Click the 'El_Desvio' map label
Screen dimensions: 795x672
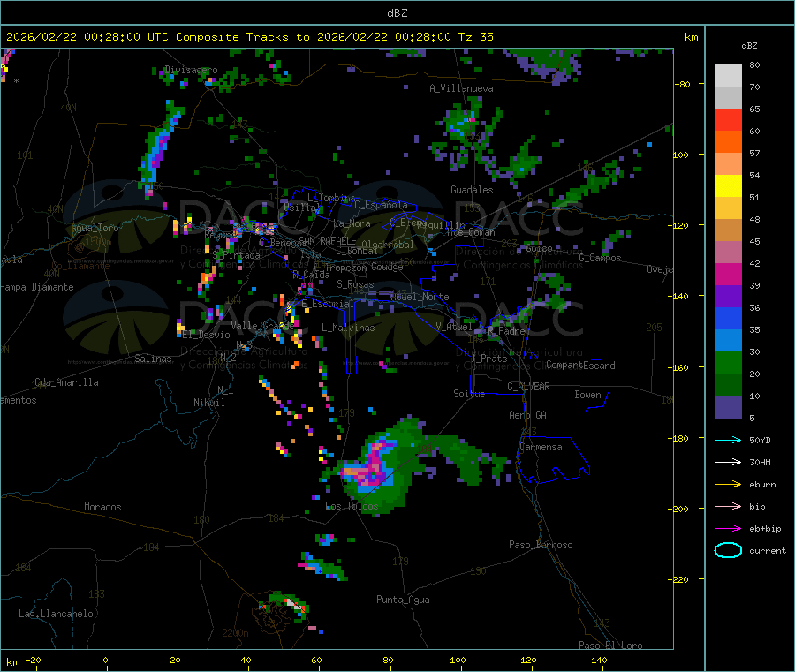(x=207, y=335)
